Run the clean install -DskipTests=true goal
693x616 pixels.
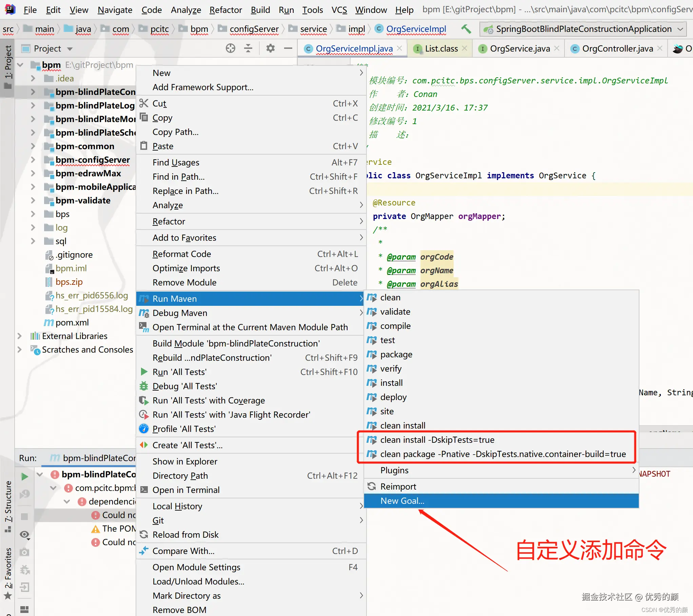pyautogui.click(x=437, y=440)
